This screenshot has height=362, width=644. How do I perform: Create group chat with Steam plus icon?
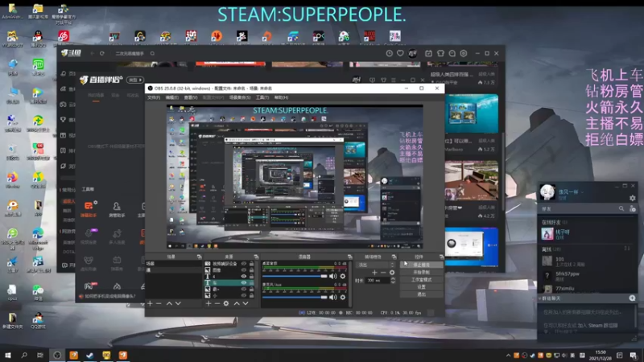[632, 298]
